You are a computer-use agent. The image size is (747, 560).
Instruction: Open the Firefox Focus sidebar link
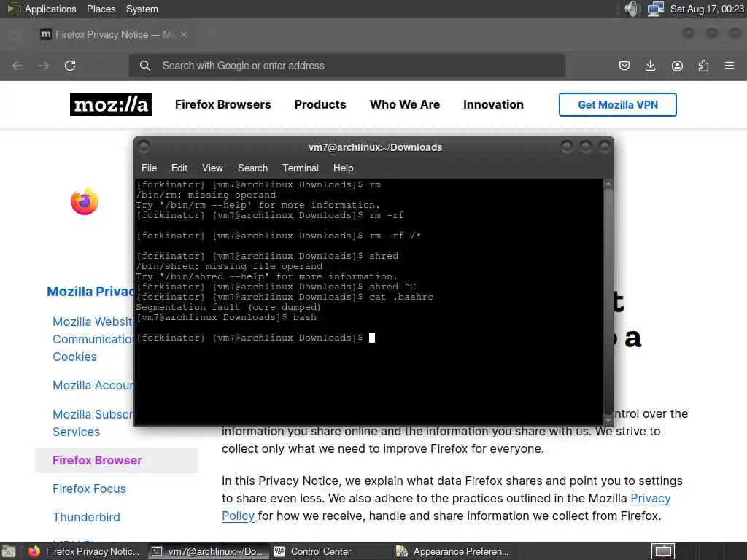[x=89, y=489]
